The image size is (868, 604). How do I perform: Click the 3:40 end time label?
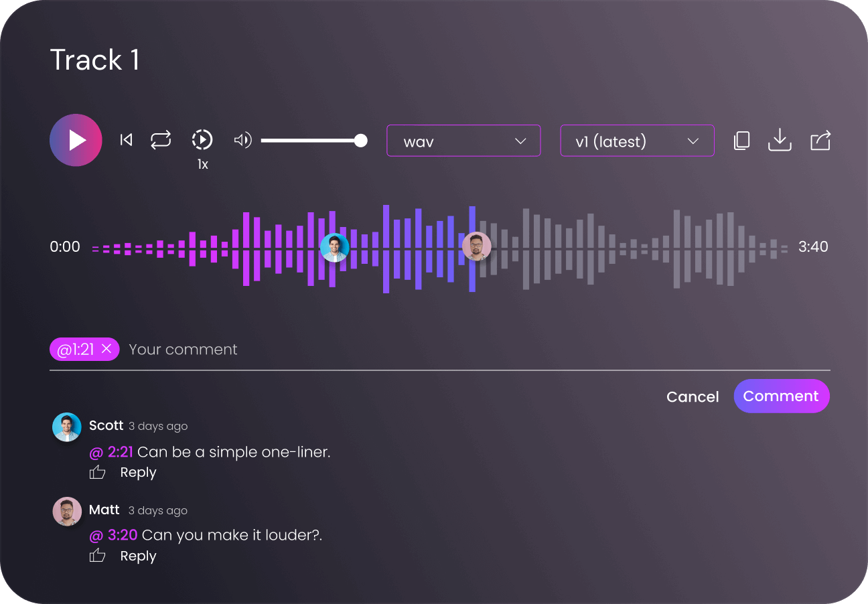813,246
